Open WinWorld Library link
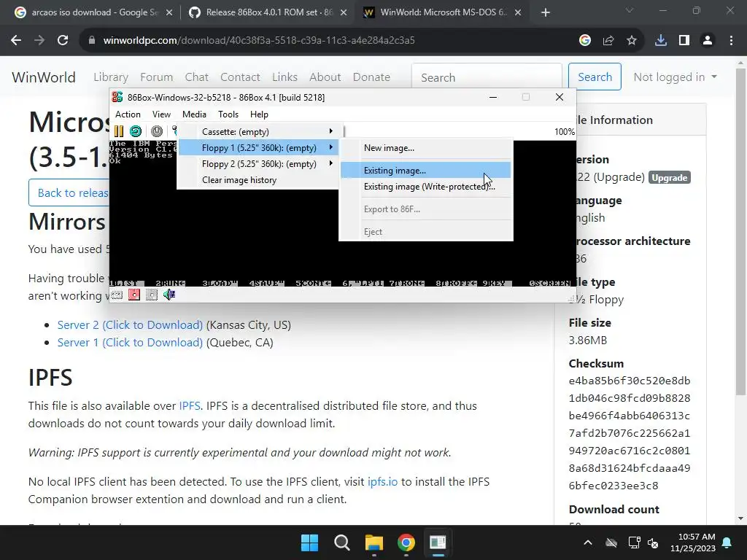The width and height of the screenshot is (747, 560). pos(111,77)
